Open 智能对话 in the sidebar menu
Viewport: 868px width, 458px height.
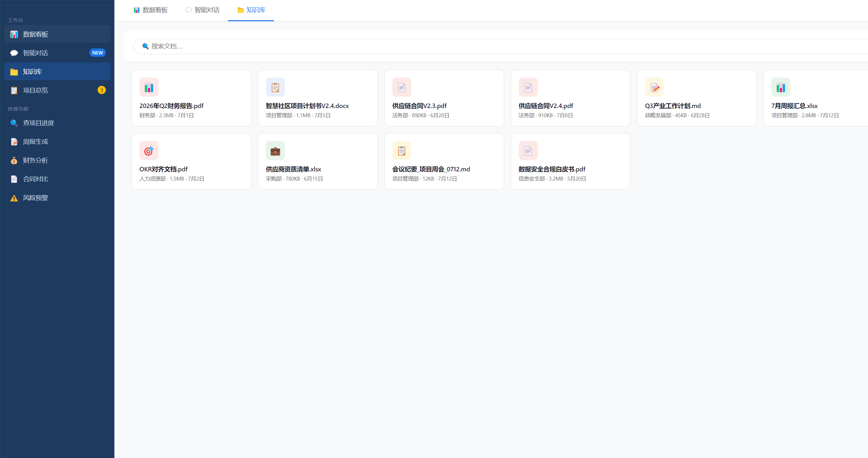pyautogui.click(x=57, y=53)
